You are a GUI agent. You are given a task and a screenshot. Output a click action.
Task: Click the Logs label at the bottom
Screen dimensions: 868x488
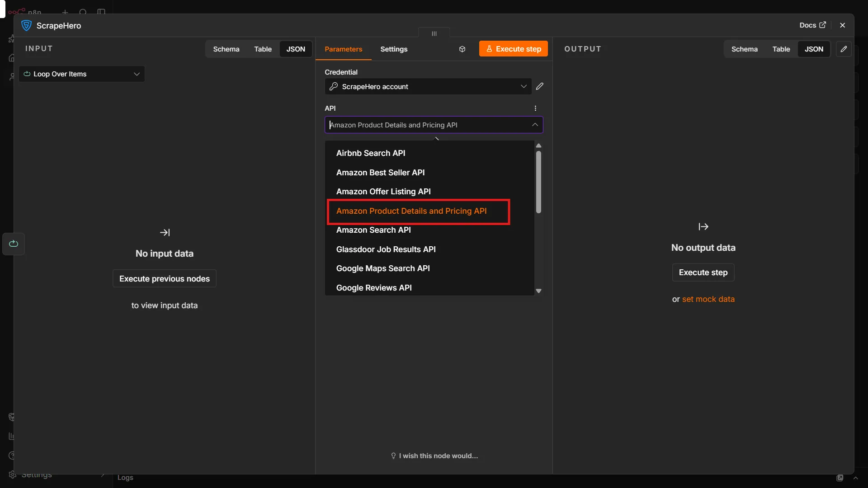click(x=125, y=478)
